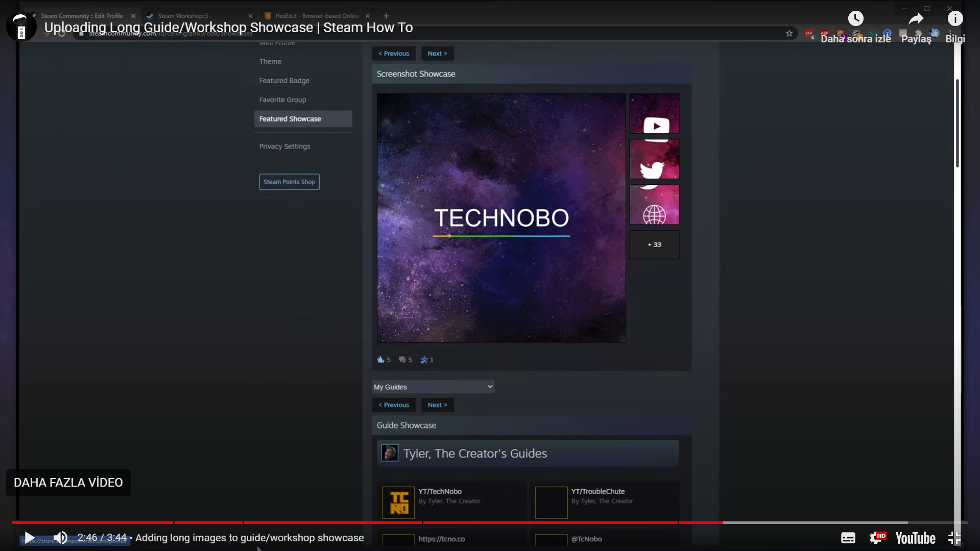The image size is (980, 551).
Task: Open the https://tcno.co guide
Action: [x=442, y=539]
